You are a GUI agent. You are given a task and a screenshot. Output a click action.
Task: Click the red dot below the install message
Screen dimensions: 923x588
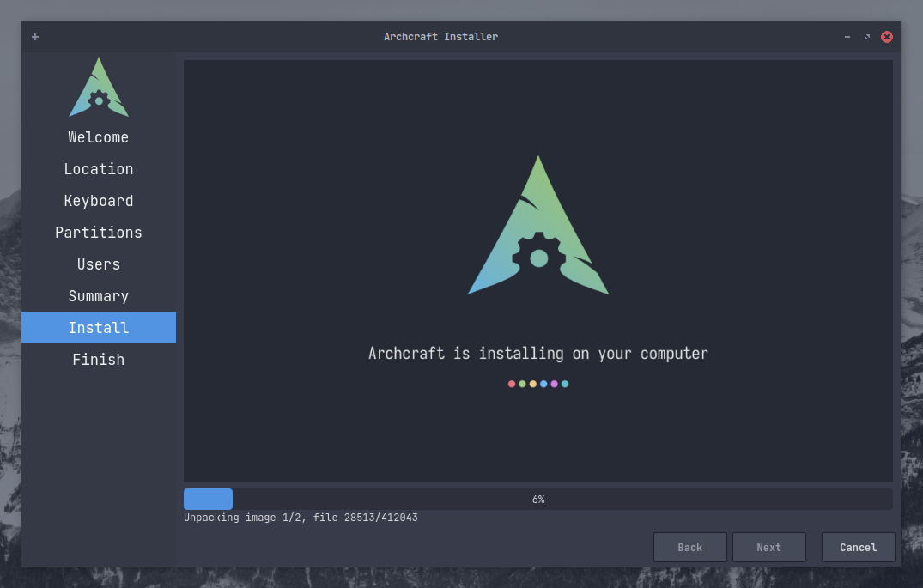pyautogui.click(x=512, y=384)
